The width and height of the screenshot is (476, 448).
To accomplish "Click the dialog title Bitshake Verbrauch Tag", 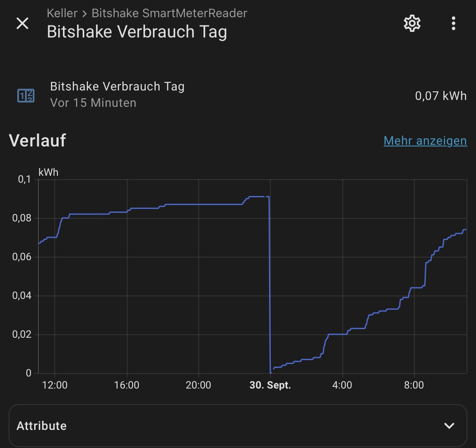I will (x=137, y=32).
